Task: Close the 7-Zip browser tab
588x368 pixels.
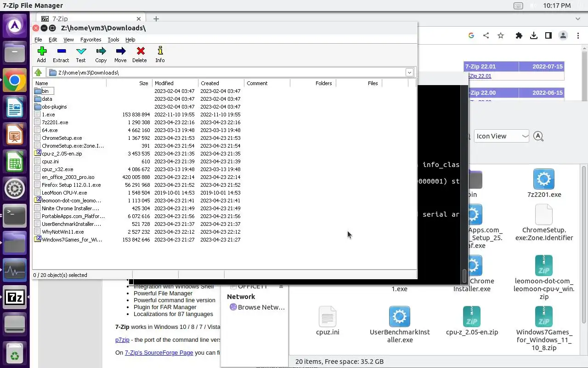Action: (x=139, y=19)
